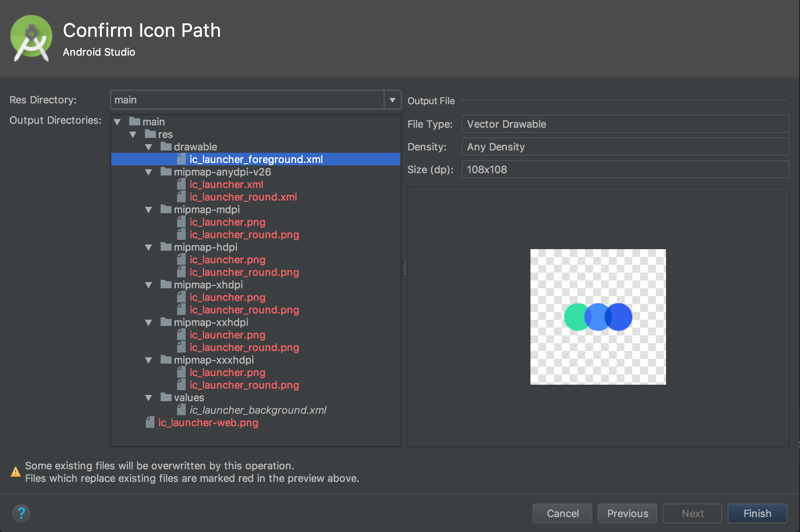Collapse the mipmap-xxxhdpi node
This screenshot has width=800, height=532.
[x=148, y=360]
